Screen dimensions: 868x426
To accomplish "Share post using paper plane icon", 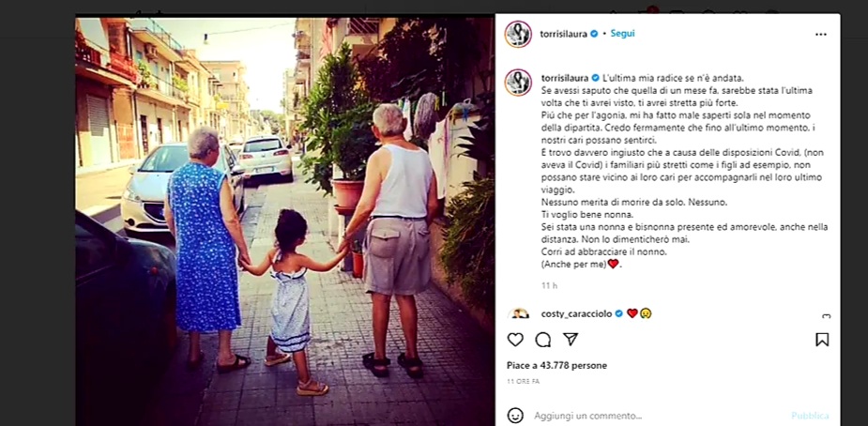I will click(571, 339).
